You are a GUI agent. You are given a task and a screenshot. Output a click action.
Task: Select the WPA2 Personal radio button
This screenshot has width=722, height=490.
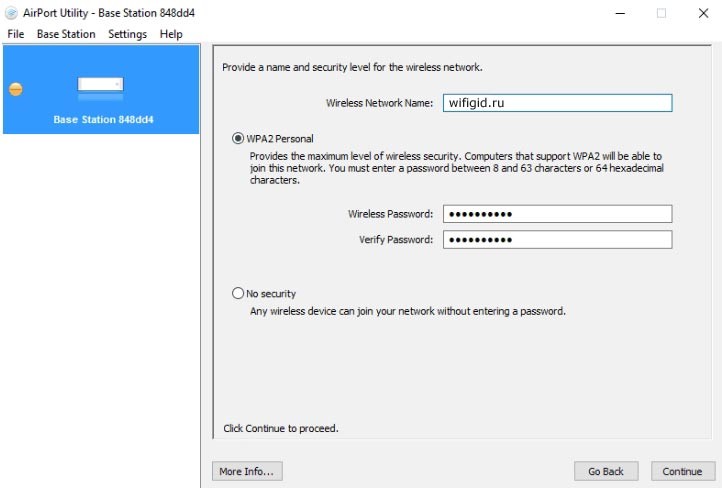tap(238, 138)
